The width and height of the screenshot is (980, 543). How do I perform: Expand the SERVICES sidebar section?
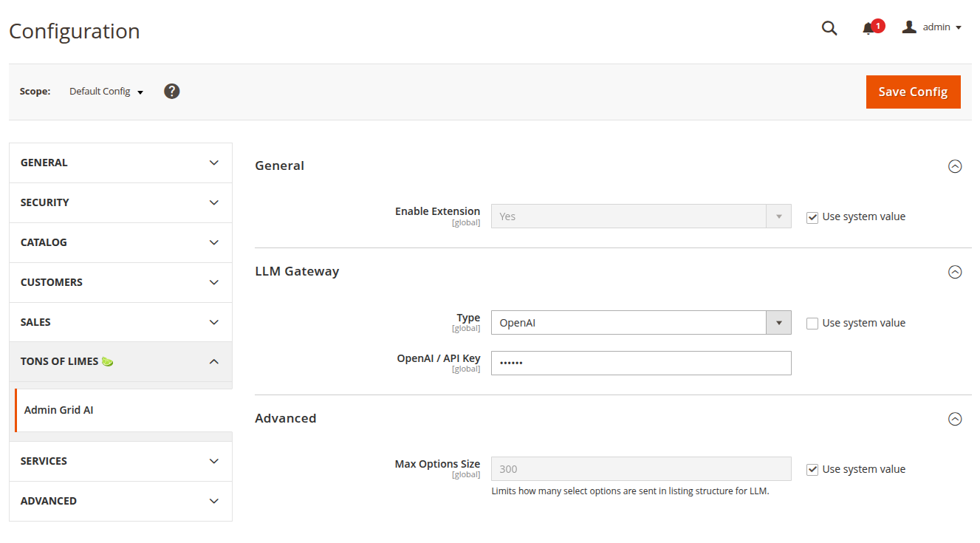point(120,462)
